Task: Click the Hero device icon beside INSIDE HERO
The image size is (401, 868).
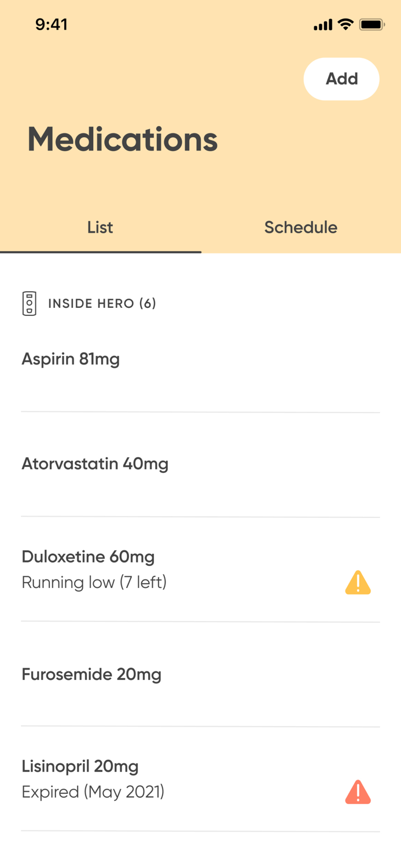Action: pos(28,303)
